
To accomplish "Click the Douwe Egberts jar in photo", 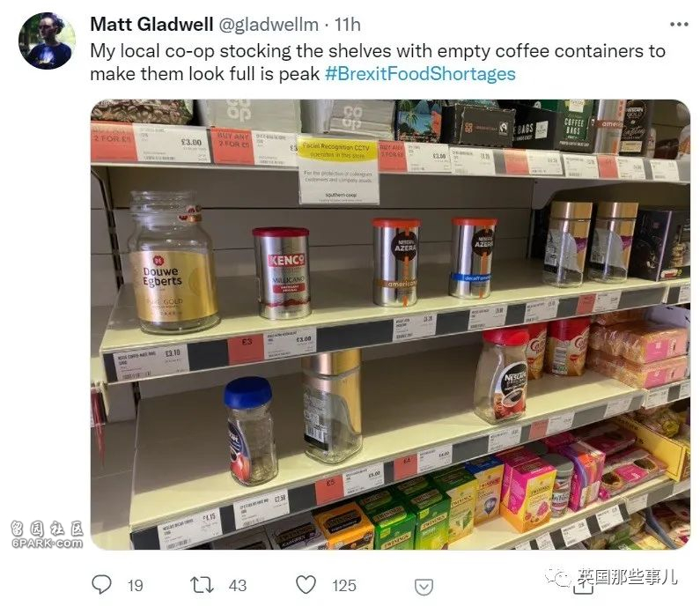I will tap(173, 263).
